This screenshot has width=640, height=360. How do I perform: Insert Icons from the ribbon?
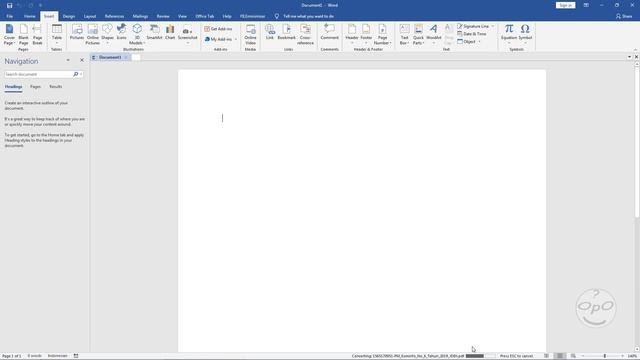pyautogui.click(x=122, y=32)
